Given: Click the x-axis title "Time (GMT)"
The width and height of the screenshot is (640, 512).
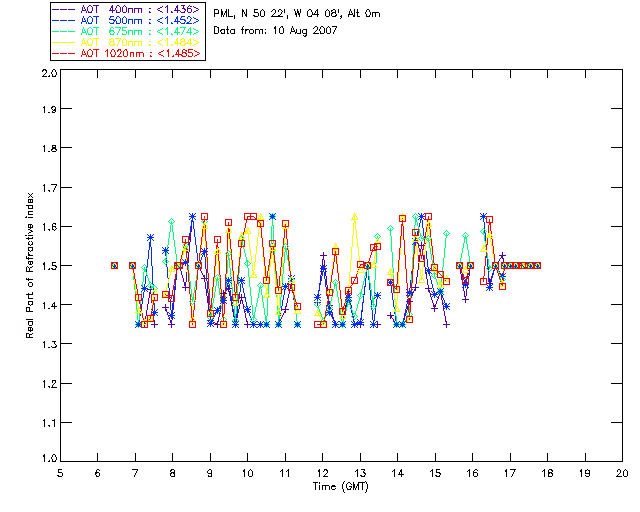Looking at the screenshot, I should tap(340, 487).
